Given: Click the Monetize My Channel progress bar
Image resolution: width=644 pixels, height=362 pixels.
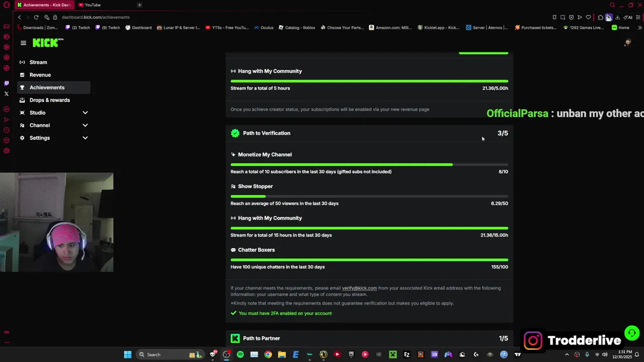Looking at the screenshot, I should (x=369, y=164).
